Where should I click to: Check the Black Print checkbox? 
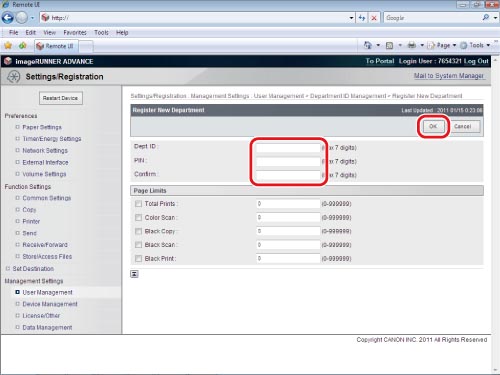[138, 258]
